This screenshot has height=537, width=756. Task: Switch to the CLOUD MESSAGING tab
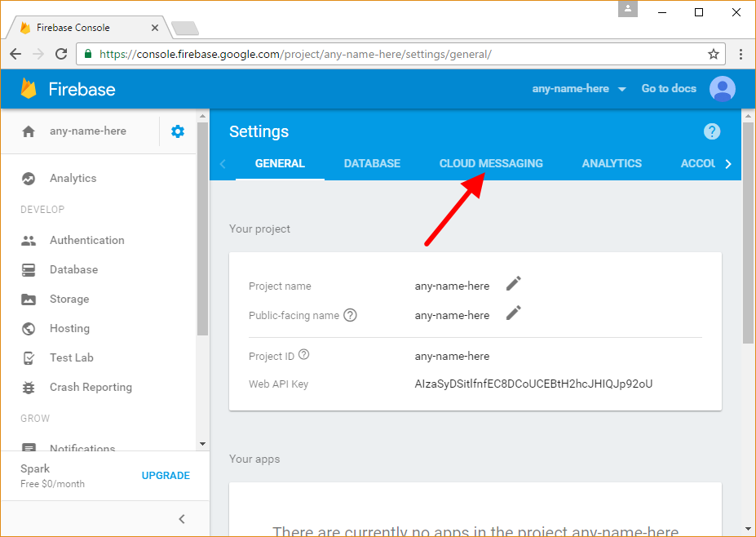click(x=491, y=163)
